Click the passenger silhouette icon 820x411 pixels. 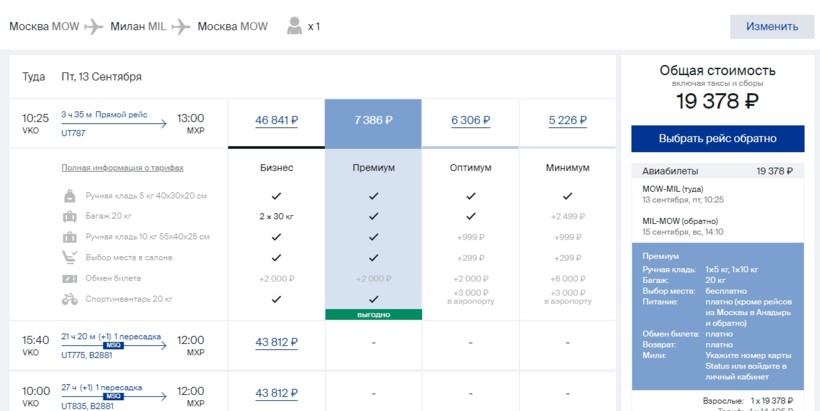[x=294, y=26]
